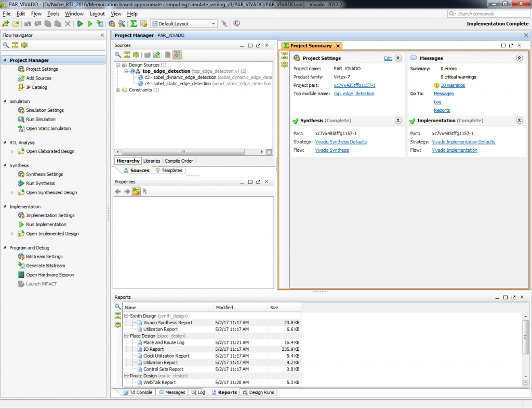Switch to the Design Runs tab

259,392
